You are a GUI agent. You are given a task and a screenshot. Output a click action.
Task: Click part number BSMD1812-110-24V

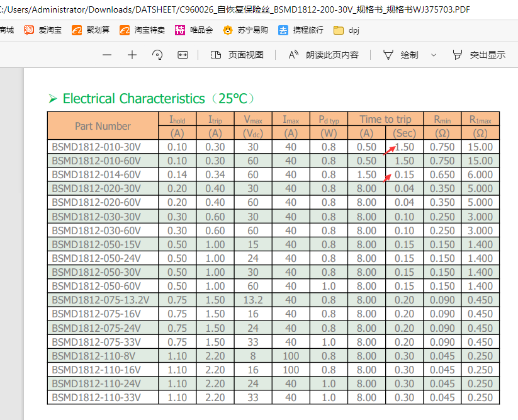point(96,383)
